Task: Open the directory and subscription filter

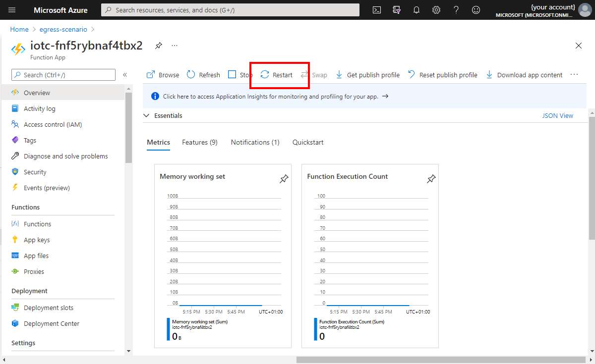Action: click(397, 10)
